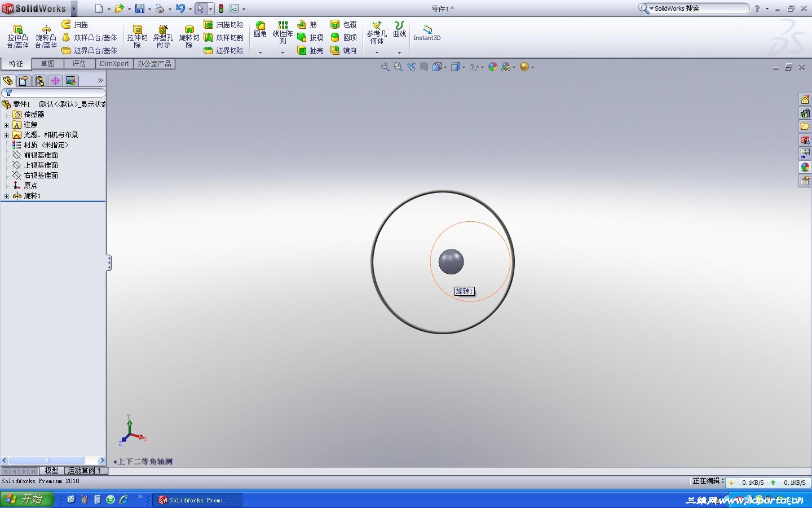Open the 异型孔向导 hole wizard

163,36
